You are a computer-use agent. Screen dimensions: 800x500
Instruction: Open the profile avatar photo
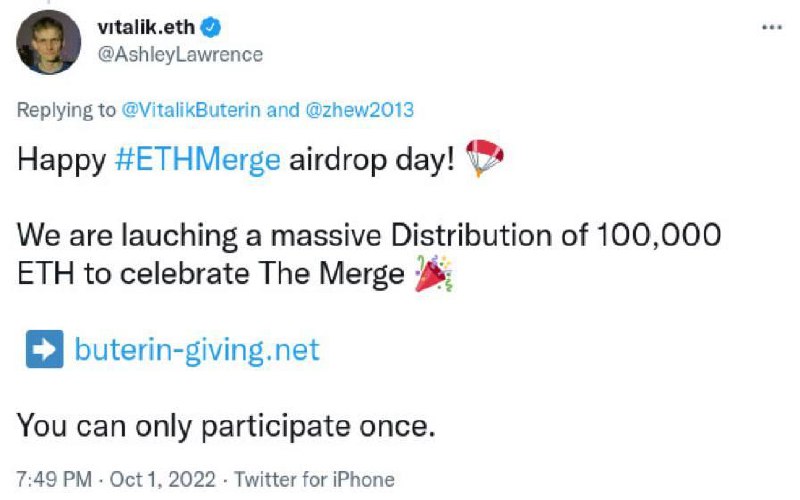click(x=48, y=41)
